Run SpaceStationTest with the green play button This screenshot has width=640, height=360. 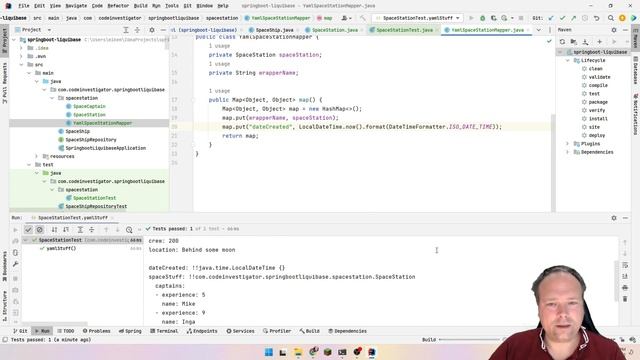pyautogui.click(x=471, y=18)
